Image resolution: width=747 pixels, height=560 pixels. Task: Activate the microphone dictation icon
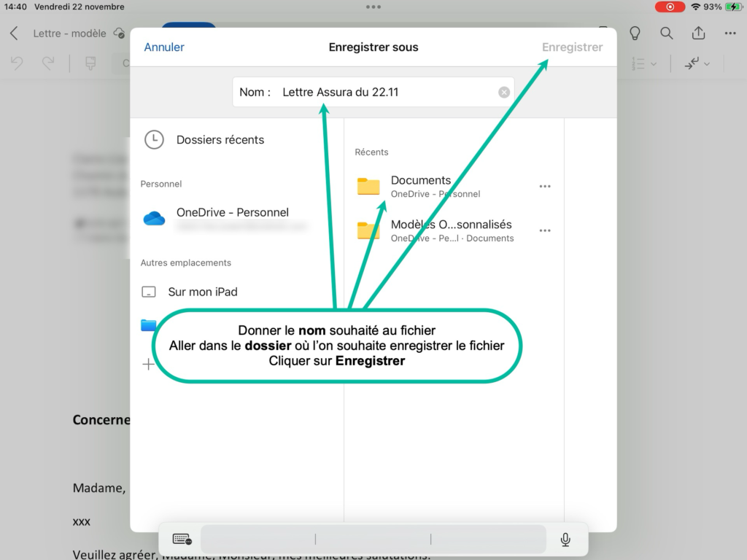tap(565, 540)
